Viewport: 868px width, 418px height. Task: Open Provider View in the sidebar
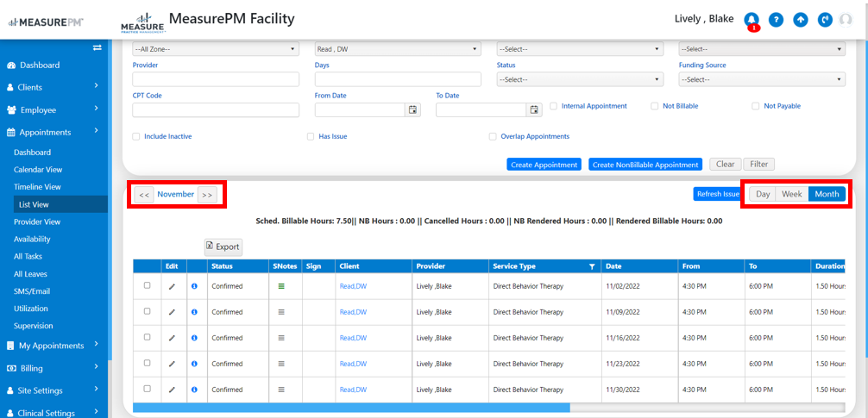37,221
